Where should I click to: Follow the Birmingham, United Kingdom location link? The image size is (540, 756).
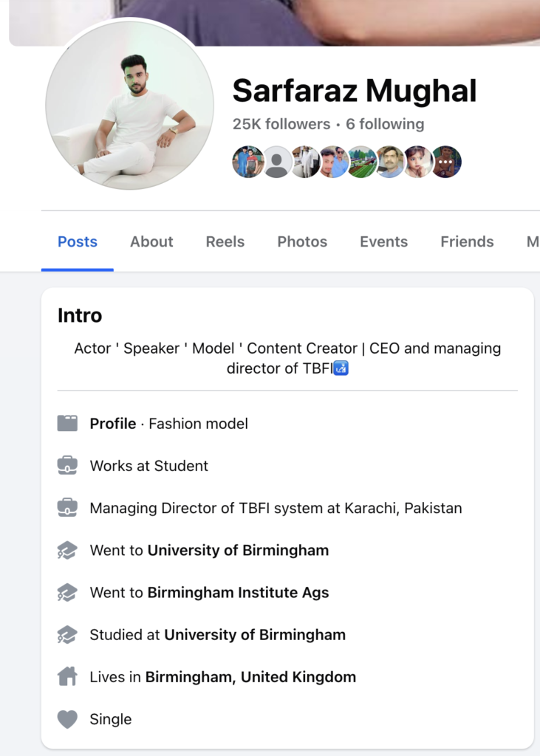coord(250,677)
